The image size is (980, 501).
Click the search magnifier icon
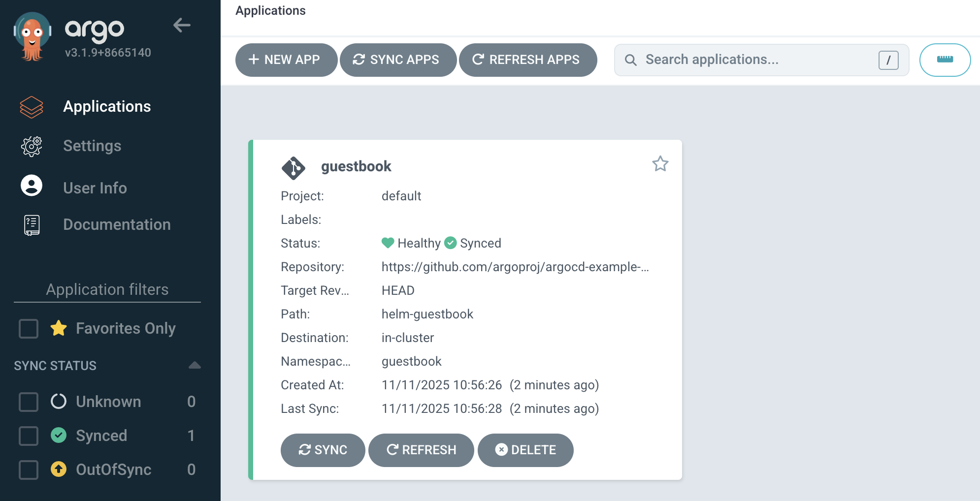(631, 60)
